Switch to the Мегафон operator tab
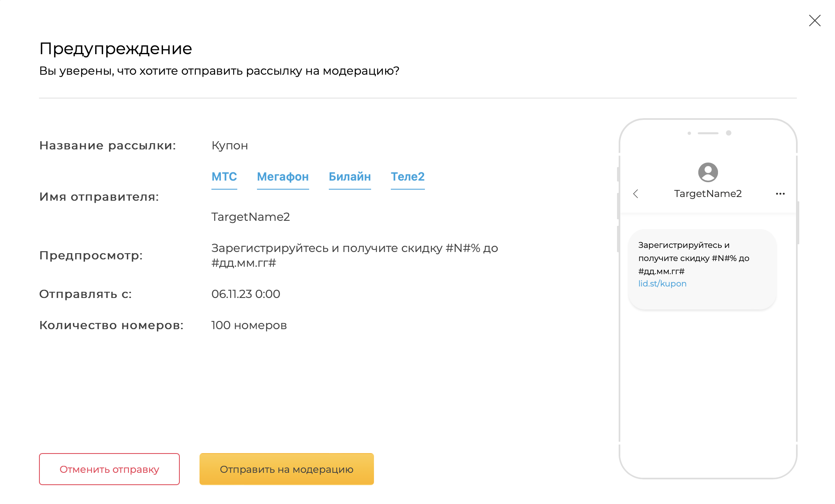Image resolution: width=835 pixels, height=504 pixels. 283,176
